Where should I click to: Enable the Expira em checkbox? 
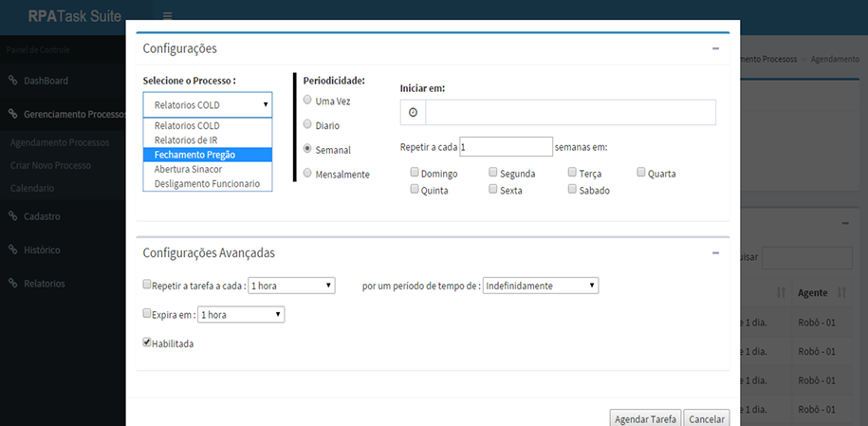pos(147,313)
